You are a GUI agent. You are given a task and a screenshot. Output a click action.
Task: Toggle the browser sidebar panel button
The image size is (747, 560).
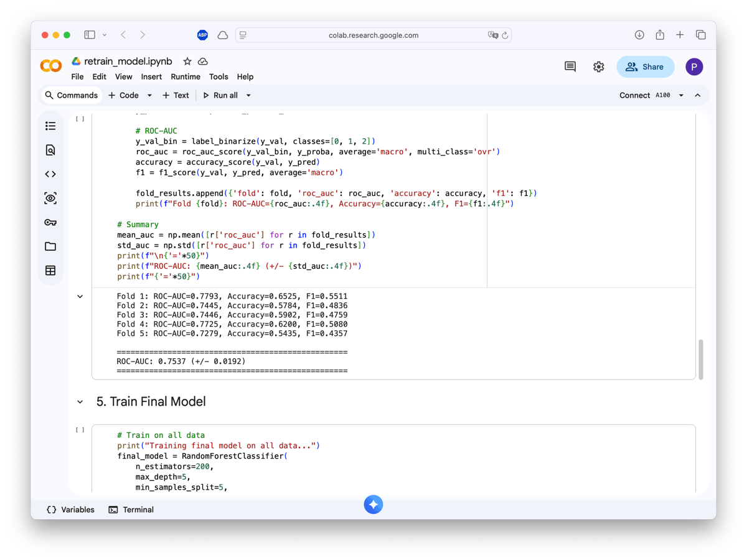90,35
